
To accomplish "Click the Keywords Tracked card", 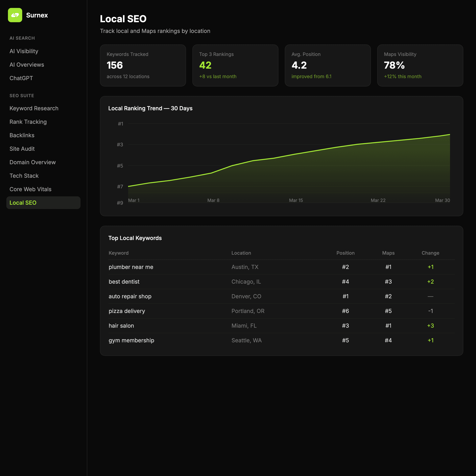I will (x=143, y=65).
